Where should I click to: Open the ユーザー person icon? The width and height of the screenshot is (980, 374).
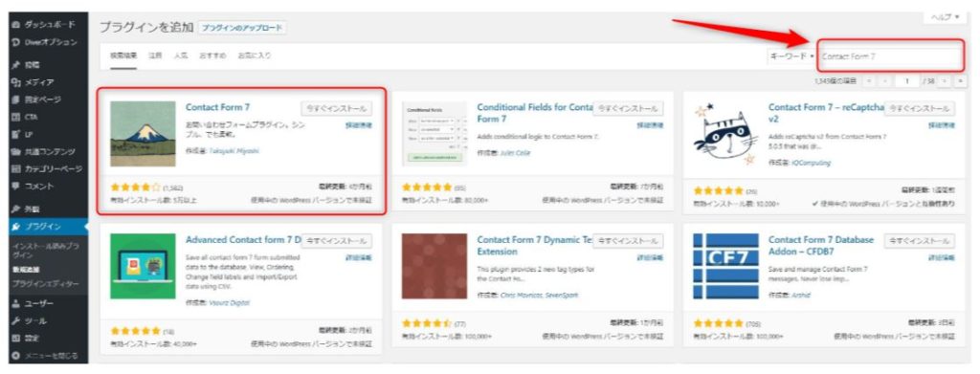(x=15, y=303)
